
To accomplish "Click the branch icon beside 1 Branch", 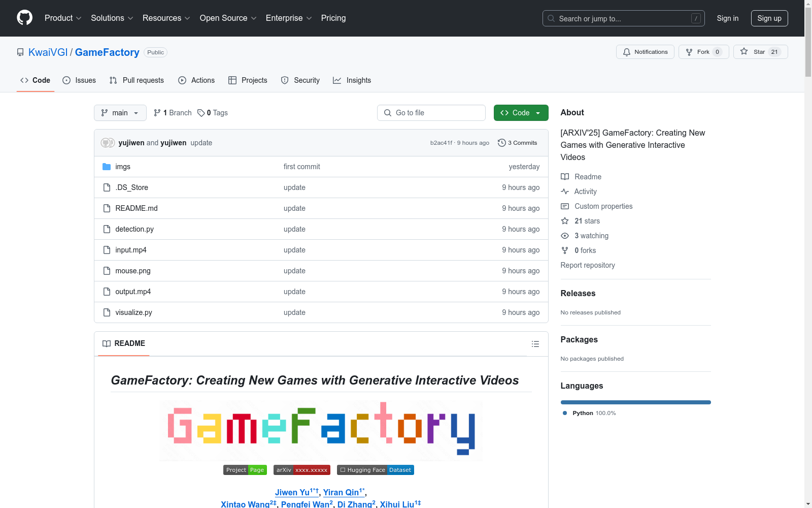I will (x=157, y=113).
